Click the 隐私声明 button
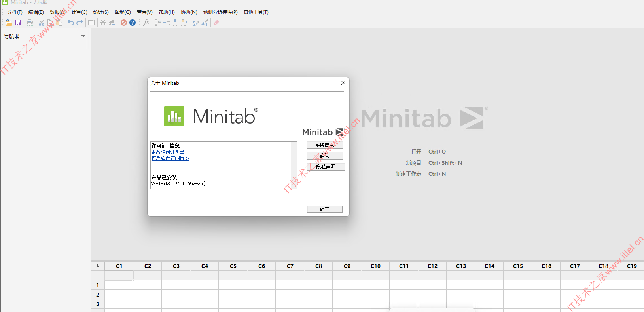The height and width of the screenshot is (312, 644). (326, 167)
